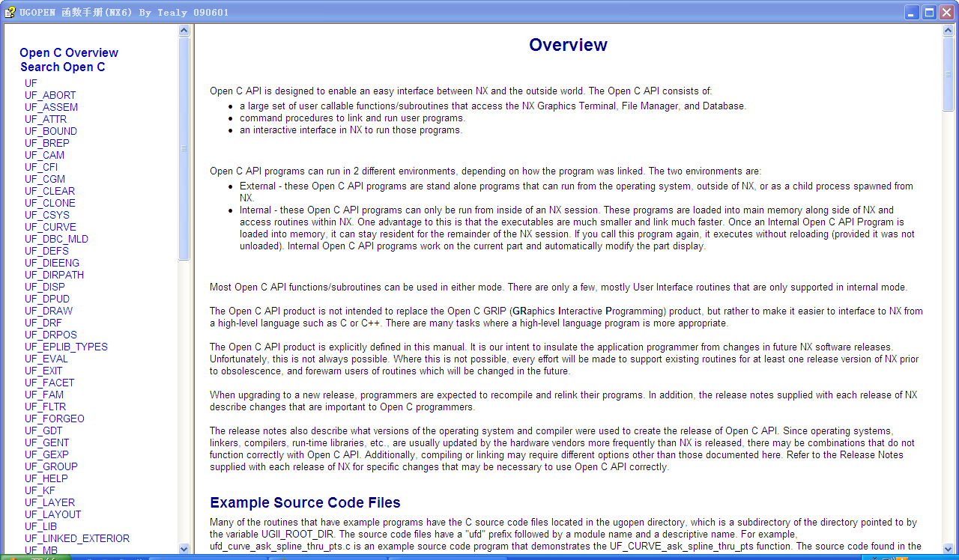This screenshot has height=560, width=959.
Task: Open the UF_DIRPATH module link
Action: click(54, 275)
